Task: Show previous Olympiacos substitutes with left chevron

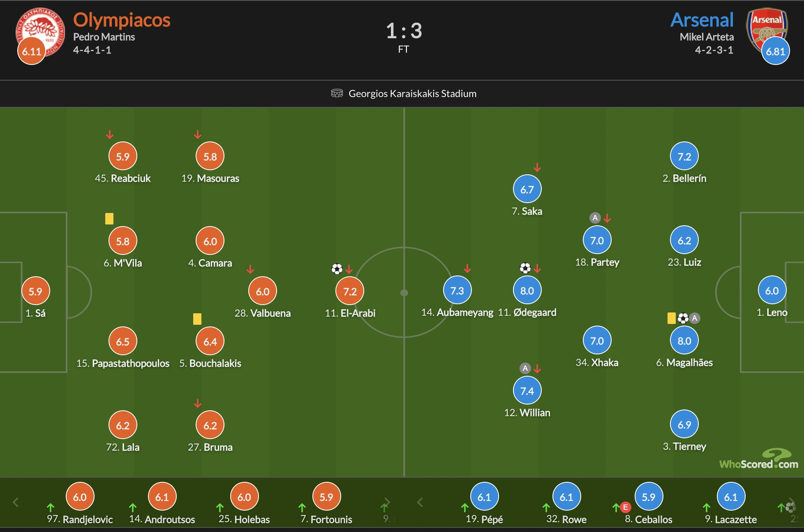Action: click(16, 502)
